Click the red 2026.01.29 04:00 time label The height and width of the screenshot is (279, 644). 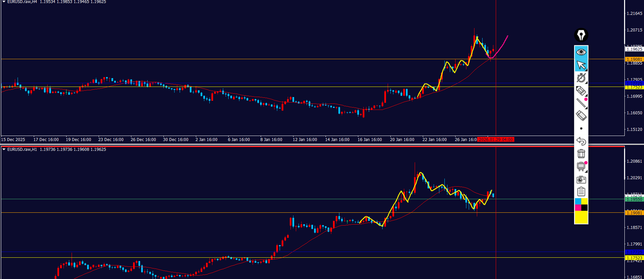coord(496,140)
